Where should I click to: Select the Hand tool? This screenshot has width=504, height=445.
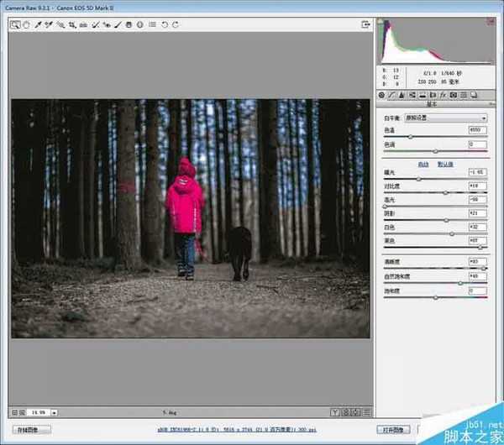(x=27, y=24)
